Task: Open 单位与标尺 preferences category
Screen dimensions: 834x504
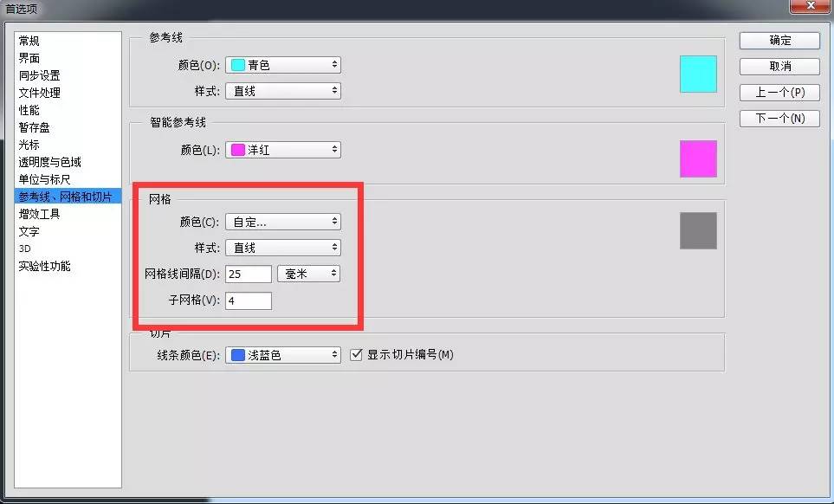Action: click(44, 179)
